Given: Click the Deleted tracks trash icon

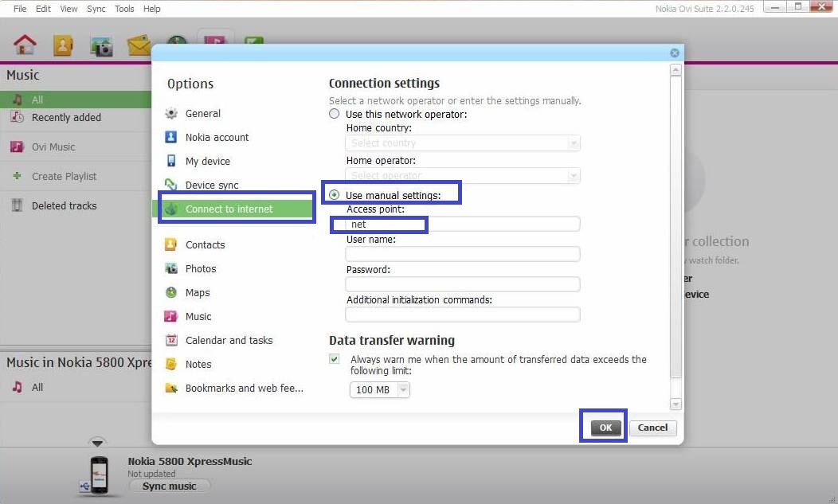Looking at the screenshot, I should 17,205.
